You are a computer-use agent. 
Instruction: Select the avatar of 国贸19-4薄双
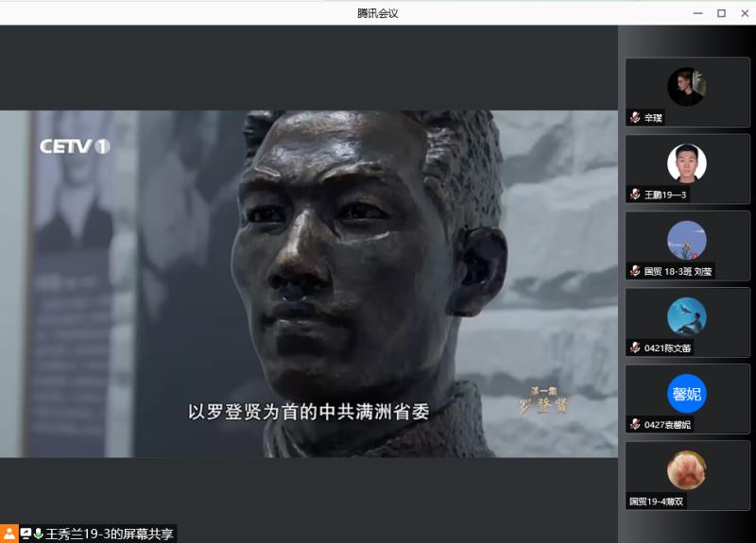point(687,470)
